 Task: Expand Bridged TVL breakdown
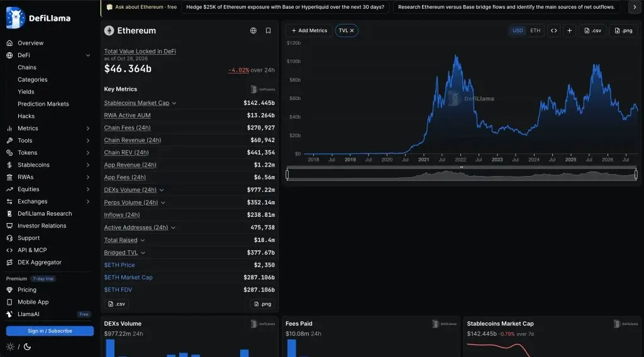pos(143,253)
